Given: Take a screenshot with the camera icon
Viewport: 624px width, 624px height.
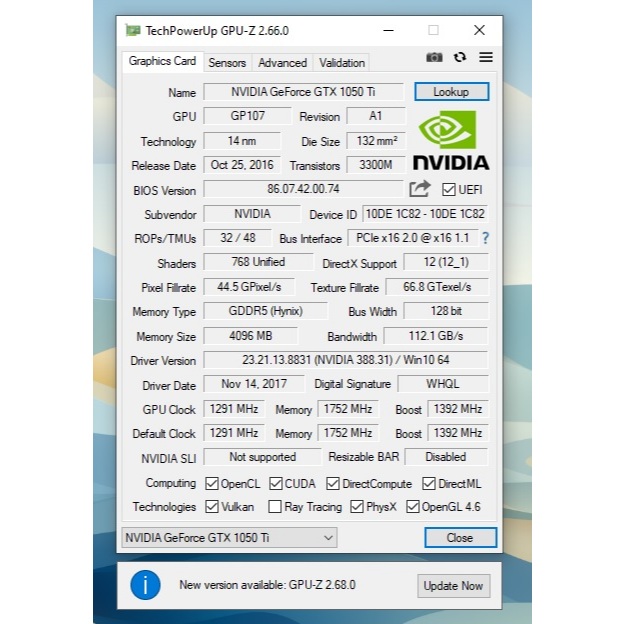Looking at the screenshot, I should pyautogui.click(x=434, y=57).
